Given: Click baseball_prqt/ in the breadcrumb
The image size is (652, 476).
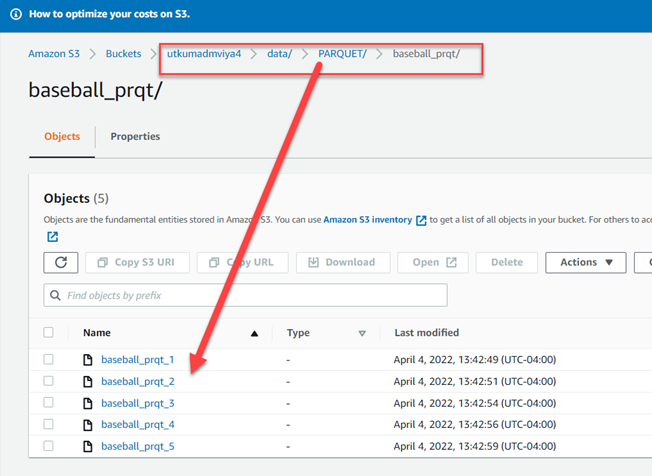Looking at the screenshot, I should 426,54.
